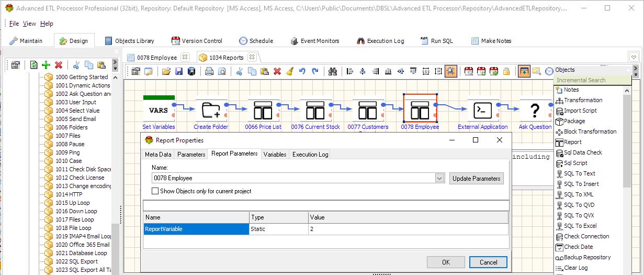This screenshot has width=644, height=275.
Task: Open the Variables tab in Report Properties
Action: tap(275, 155)
